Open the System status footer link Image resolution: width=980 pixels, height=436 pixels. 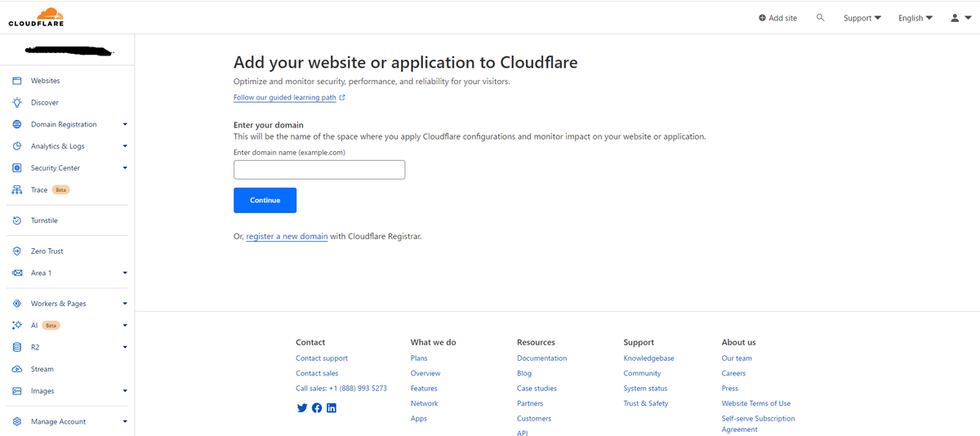(x=645, y=389)
